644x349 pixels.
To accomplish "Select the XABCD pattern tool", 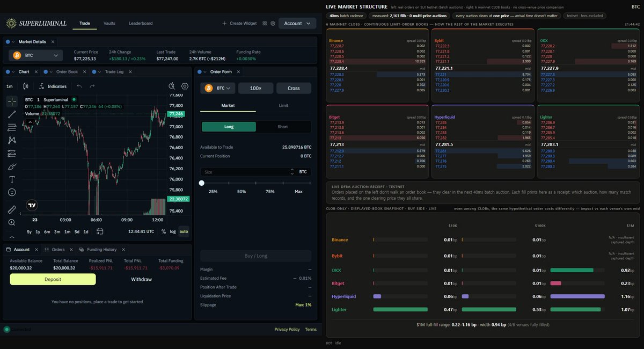I will coord(12,140).
